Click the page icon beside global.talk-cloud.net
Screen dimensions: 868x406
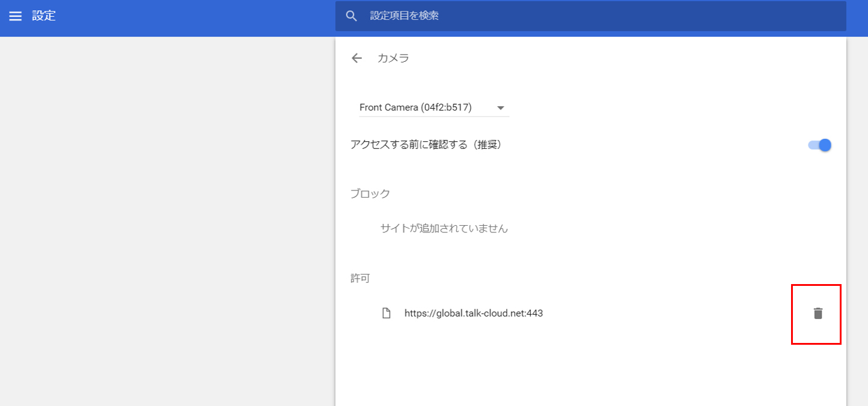coord(387,313)
